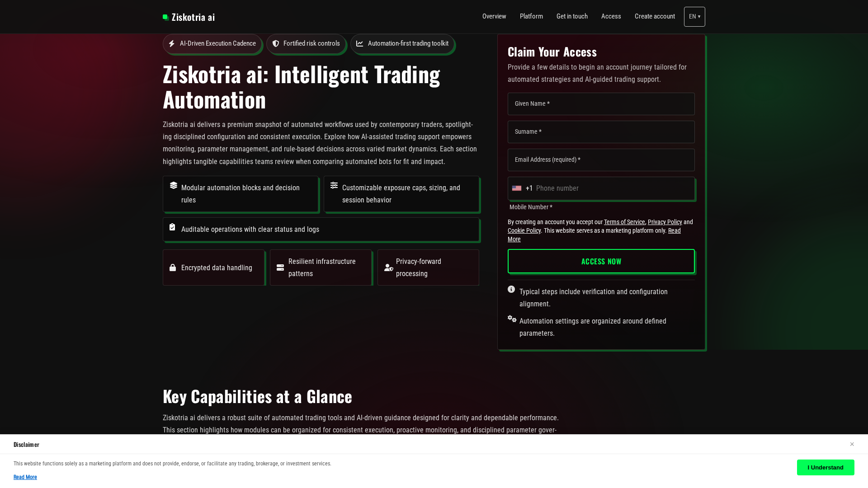Screen dimensions: 868x488
Task: Click the US flag in phone field
Action: pos(517,188)
